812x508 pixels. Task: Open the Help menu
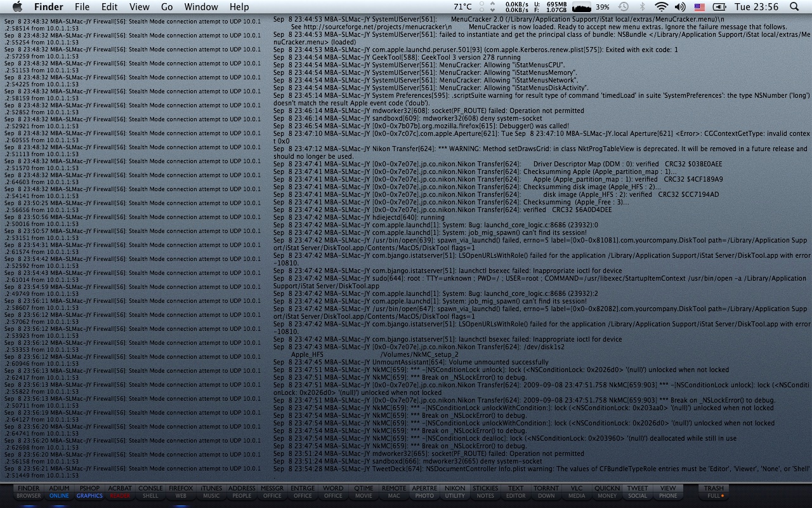pos(239,7)
